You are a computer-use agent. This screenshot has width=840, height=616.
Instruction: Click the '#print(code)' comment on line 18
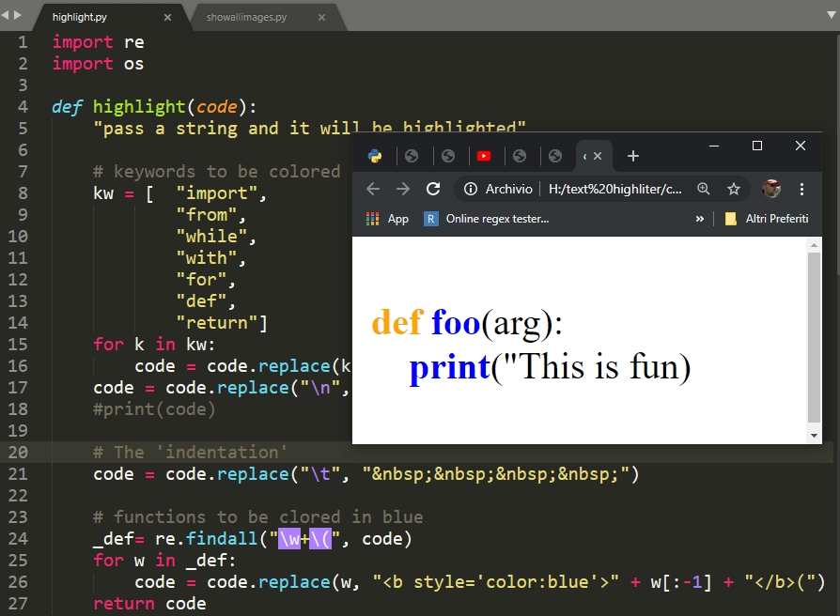tap(154, 409)
